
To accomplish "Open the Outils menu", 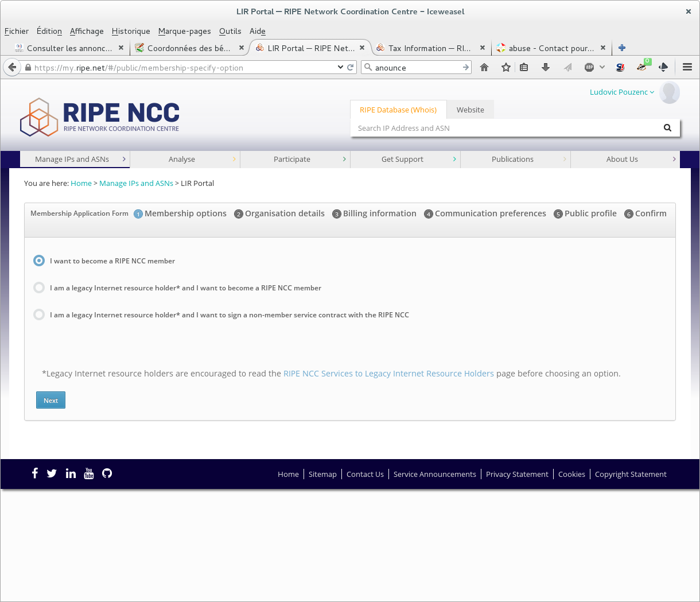I will click(x=230, y=31).
